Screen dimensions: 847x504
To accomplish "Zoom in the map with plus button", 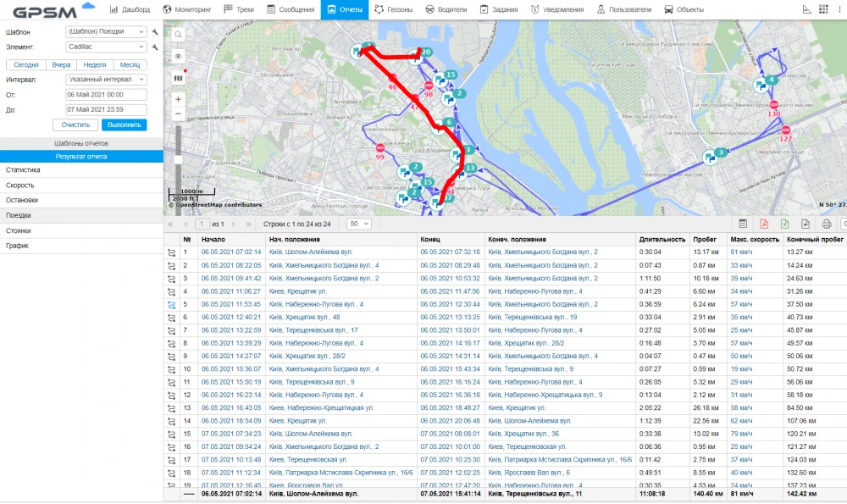I will point(178,98).
